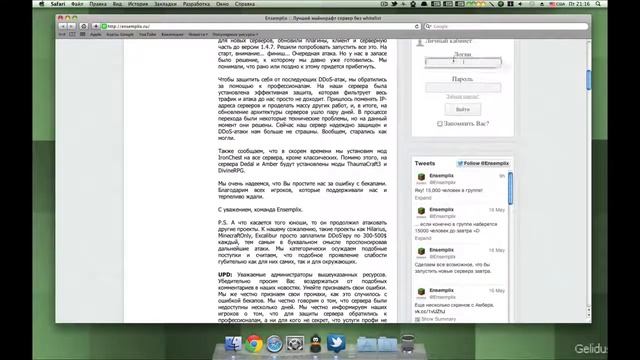Open the Правка menu
This screenshot has height=360, width=640.
[98, 4]
